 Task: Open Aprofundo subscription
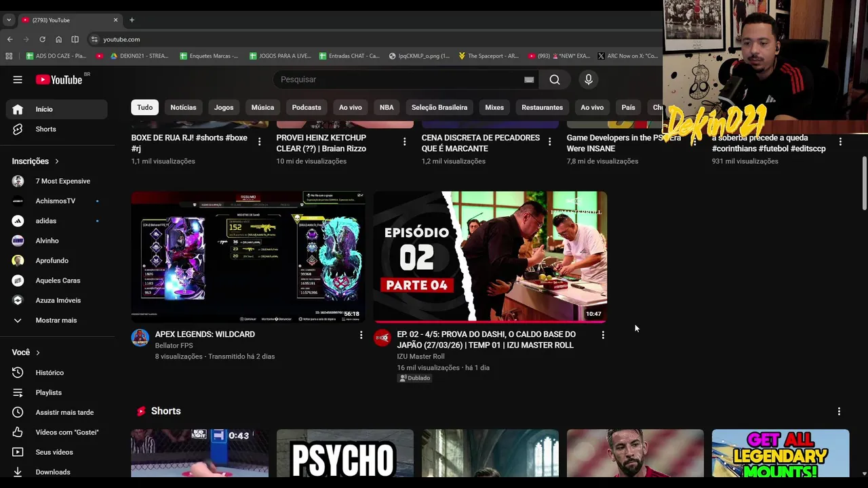click(57, 260)
